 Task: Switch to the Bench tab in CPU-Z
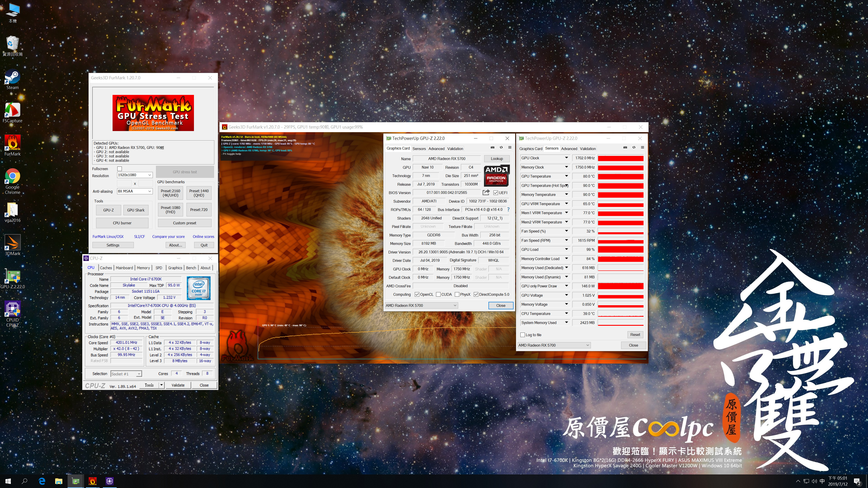(x=191, y=268)
